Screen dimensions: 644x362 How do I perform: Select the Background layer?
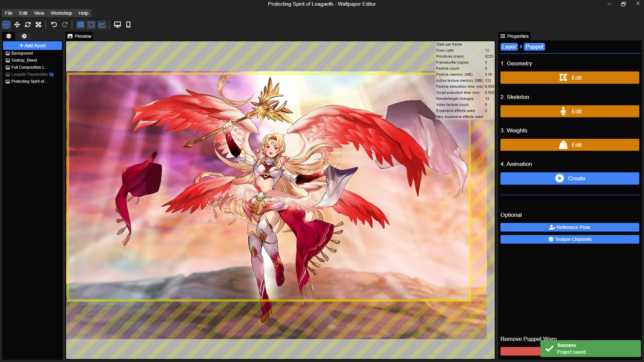pyautogui.click(x=33, y=53)
